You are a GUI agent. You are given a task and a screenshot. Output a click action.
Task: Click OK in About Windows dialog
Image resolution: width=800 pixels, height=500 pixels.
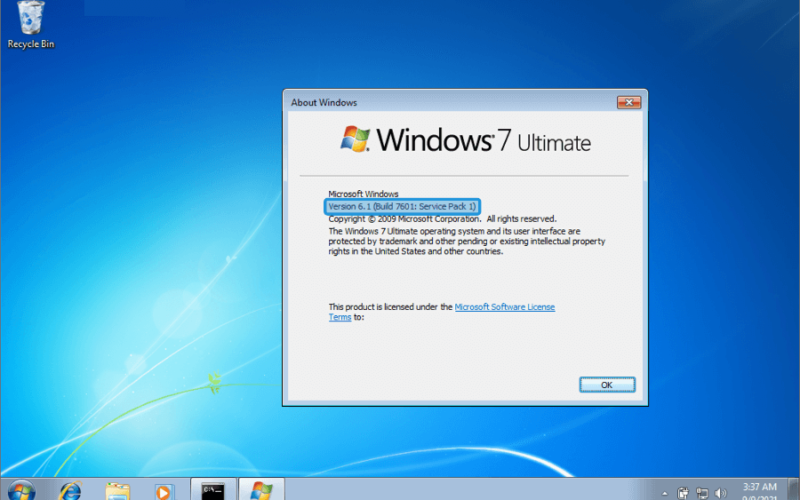(607, 385)
